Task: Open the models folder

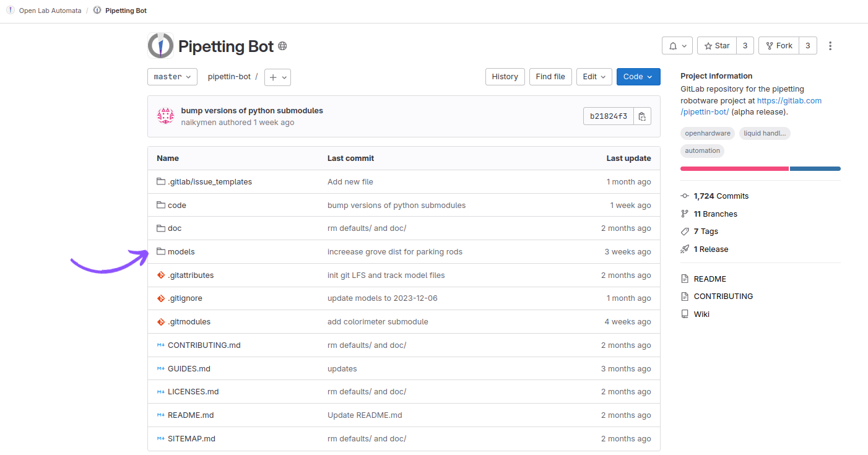Action: tap(181, 252)
